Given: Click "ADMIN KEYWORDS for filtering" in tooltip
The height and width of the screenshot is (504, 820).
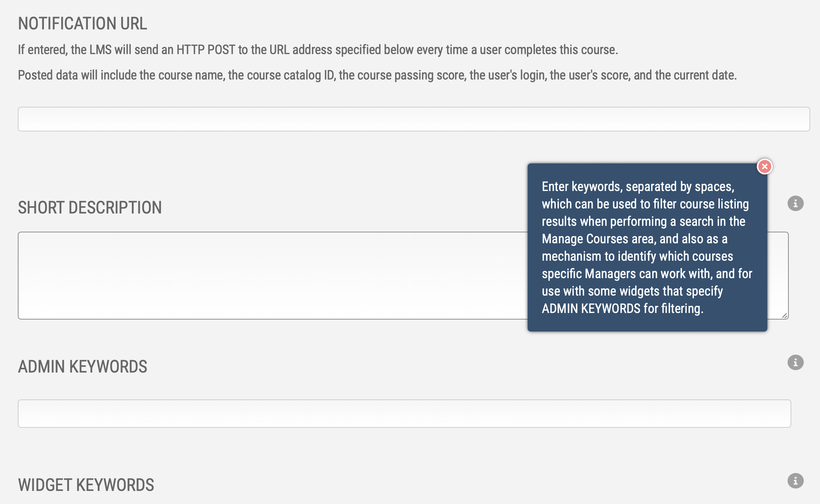Looking at the screenshot, I should point(622,309).
